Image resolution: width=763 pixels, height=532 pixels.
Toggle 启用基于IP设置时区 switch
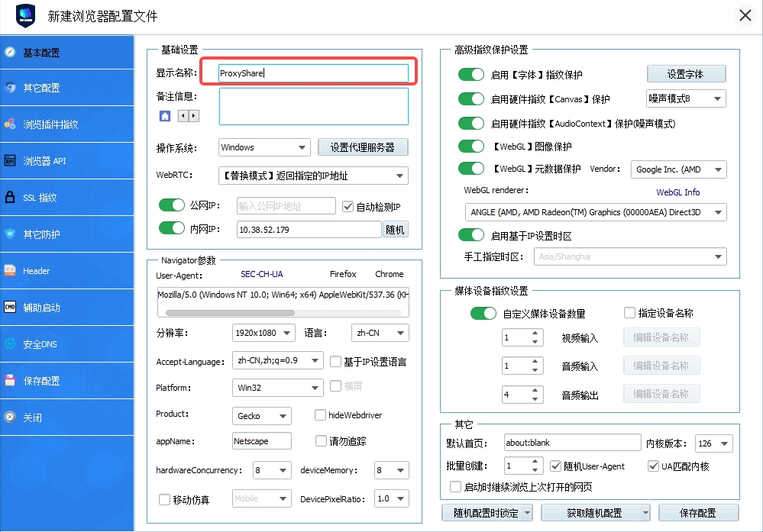click(x=471, y=235)
